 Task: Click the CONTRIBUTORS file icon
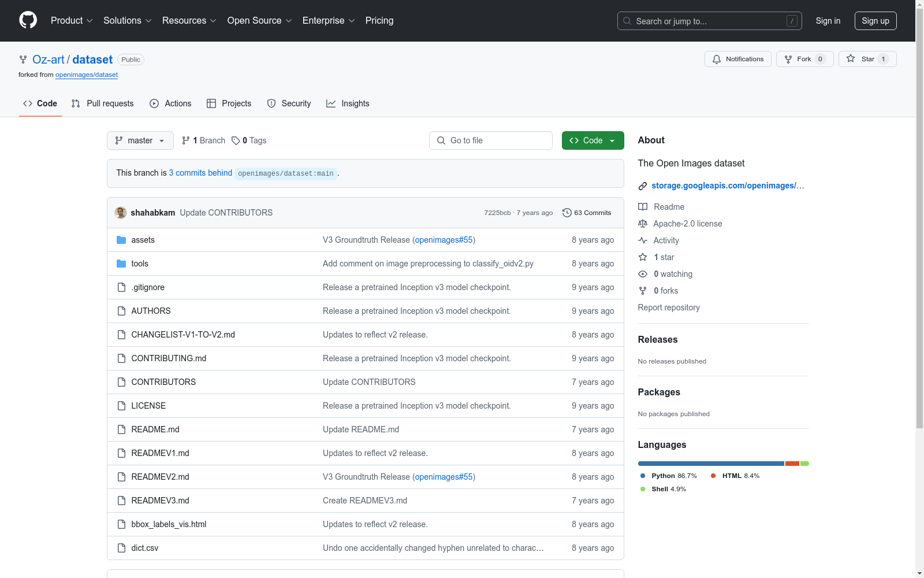point(121,382)
